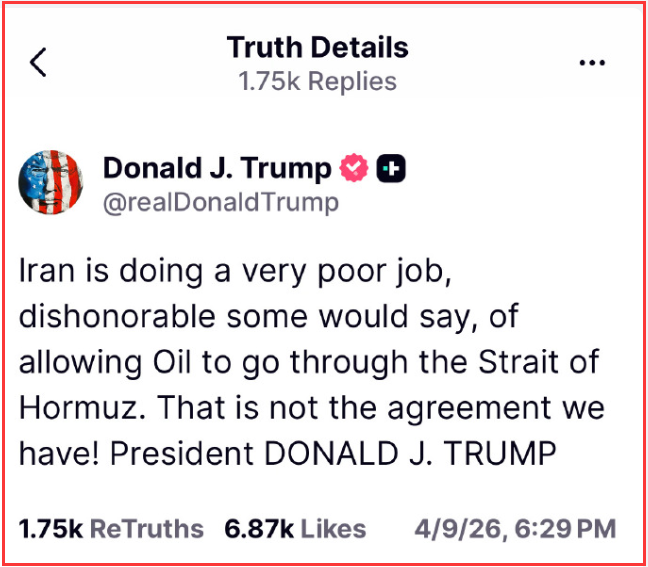Click the red verified checkmark badge

353,168
